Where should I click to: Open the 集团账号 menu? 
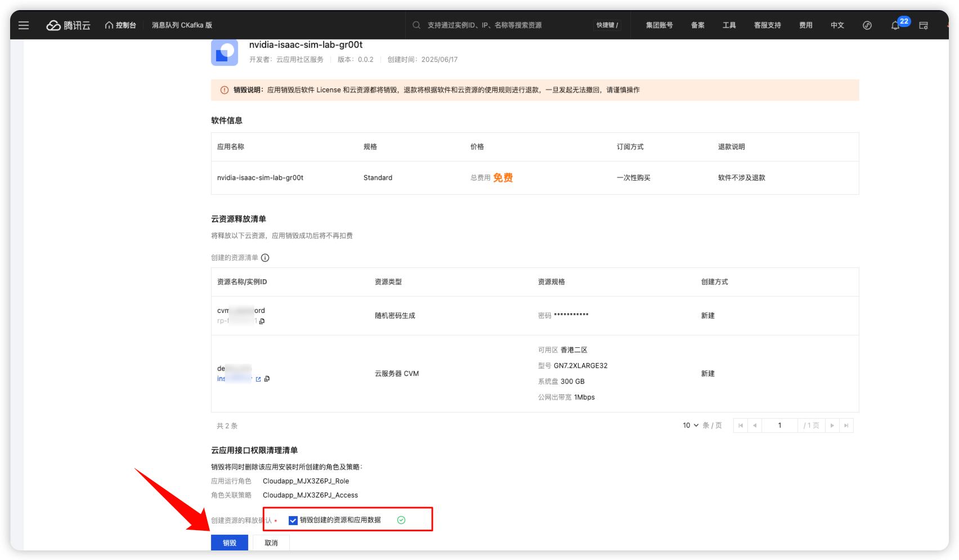(659, 25)
